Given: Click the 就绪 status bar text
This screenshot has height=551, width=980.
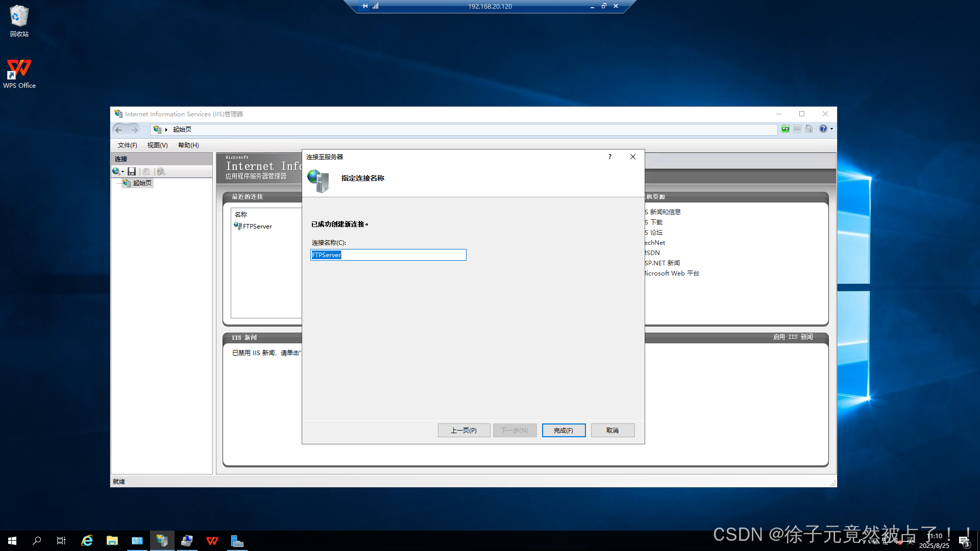Looking at the screenshot, I should (119, 482).
